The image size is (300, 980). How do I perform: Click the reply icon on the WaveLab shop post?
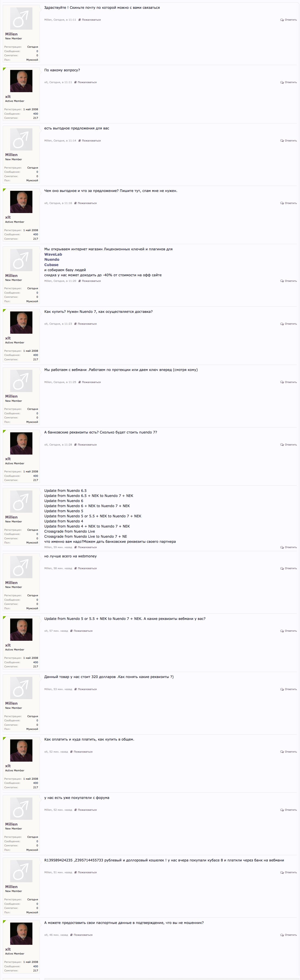282,281
